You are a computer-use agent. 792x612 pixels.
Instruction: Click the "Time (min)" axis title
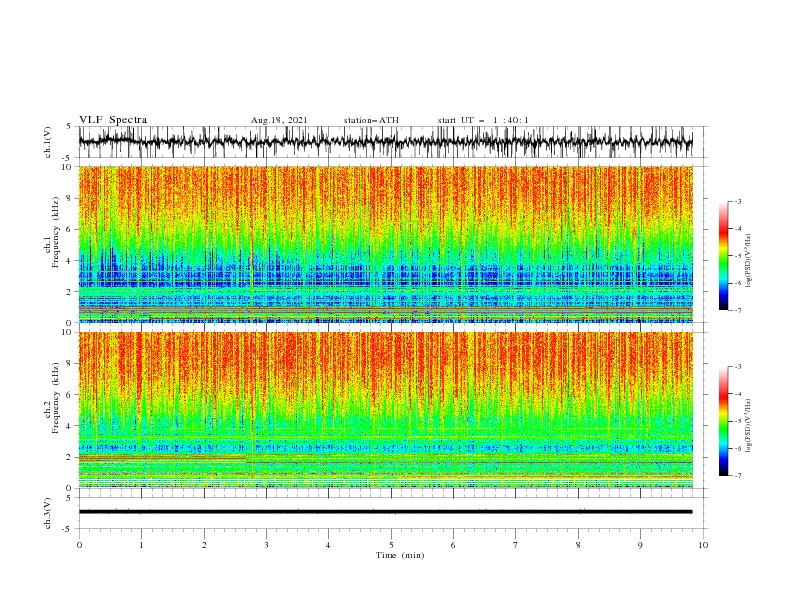(400, 555)
